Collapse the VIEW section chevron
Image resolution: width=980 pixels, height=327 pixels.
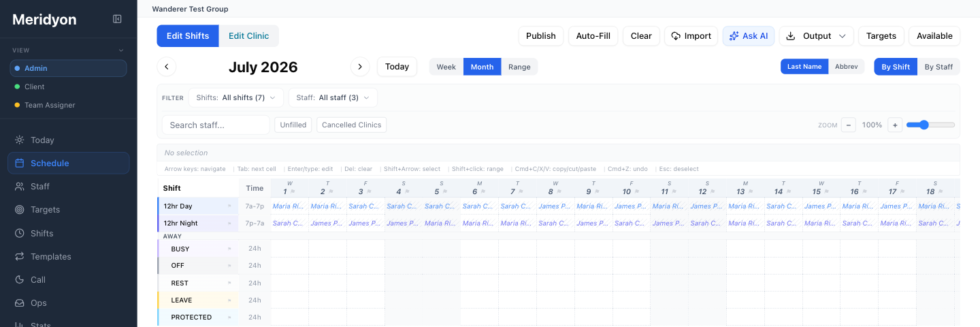tap(122, 50)
